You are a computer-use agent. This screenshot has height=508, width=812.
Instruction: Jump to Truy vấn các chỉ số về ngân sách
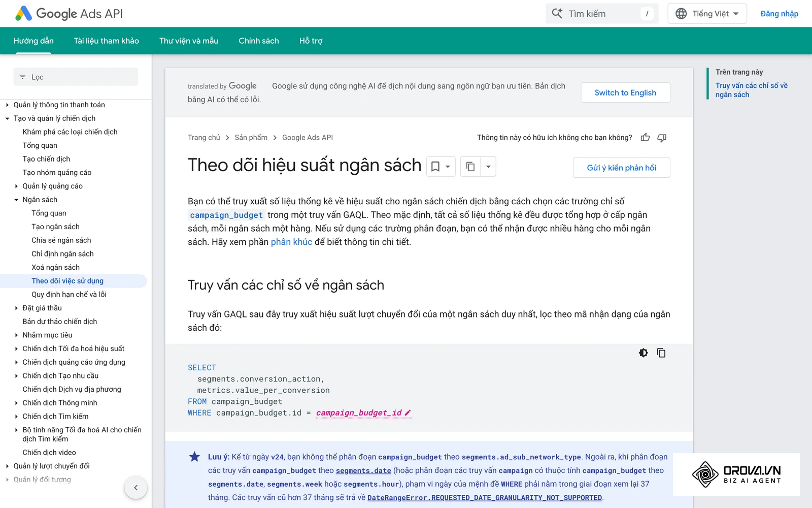pyautogui.click(x=751, y=90)
